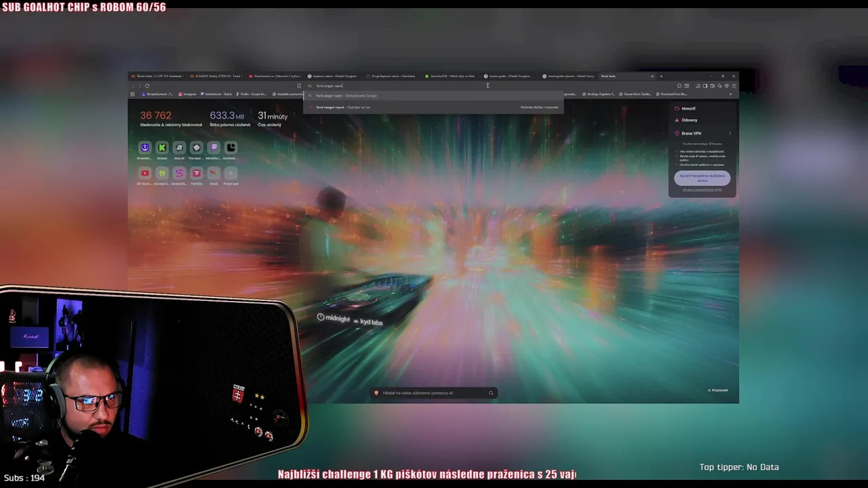Go back with the back arrow
Viewport: 868px width, 488px height.
click(133, 86)
